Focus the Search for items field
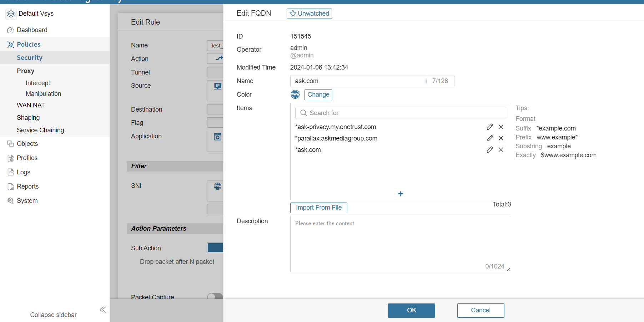The height and width of the screenshot is (322, 644). click(x=403, y=113)
